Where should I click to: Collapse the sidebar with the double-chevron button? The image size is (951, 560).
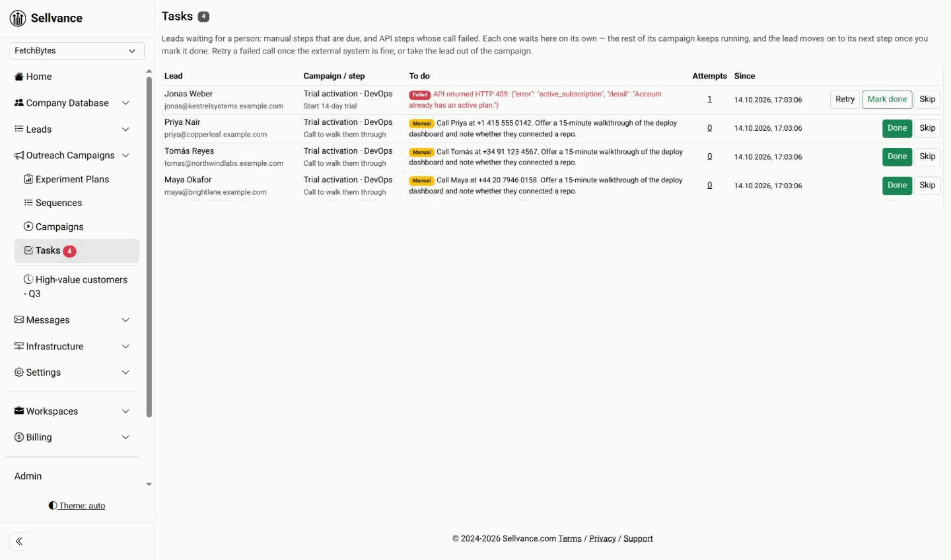19,542
